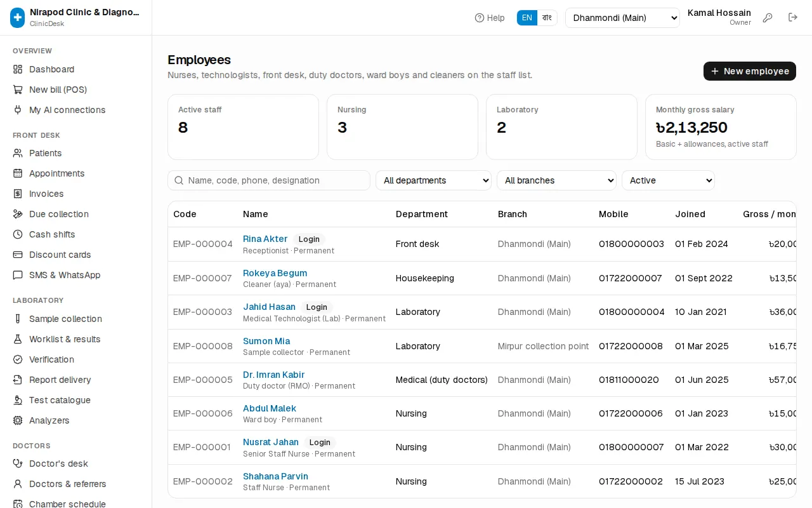Open Nusrat Jahan's employee profile

point(271,442)
